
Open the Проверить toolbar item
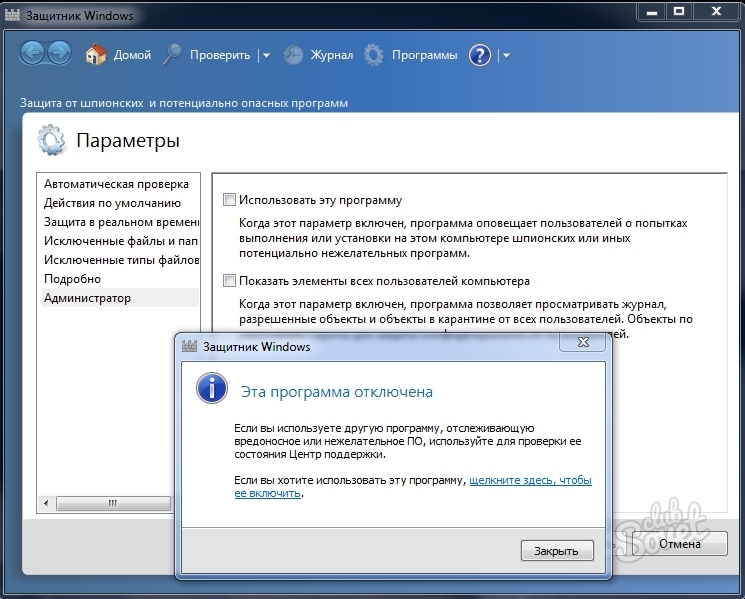tap(206, 55)
